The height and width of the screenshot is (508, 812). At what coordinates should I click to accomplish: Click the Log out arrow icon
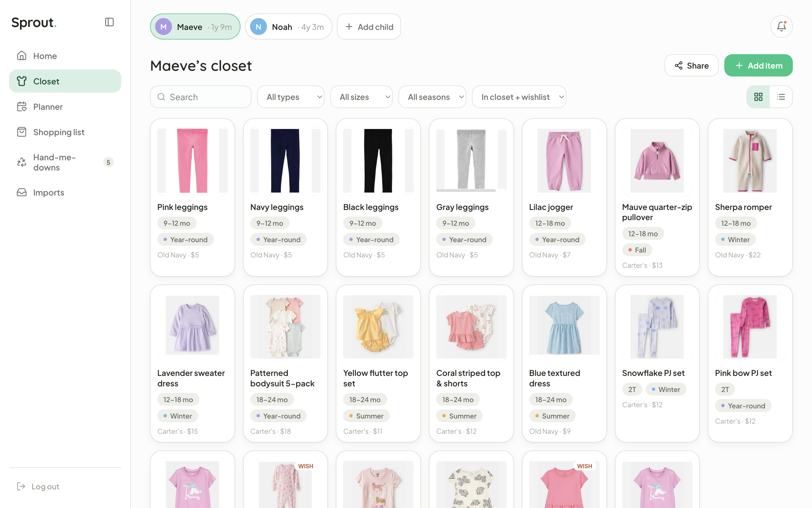click(21, 486)
